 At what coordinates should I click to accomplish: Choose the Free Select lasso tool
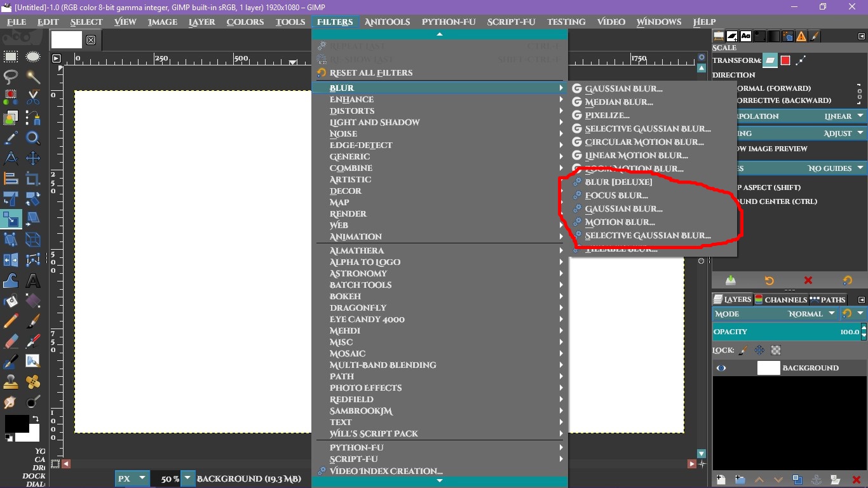coord(11,77)
